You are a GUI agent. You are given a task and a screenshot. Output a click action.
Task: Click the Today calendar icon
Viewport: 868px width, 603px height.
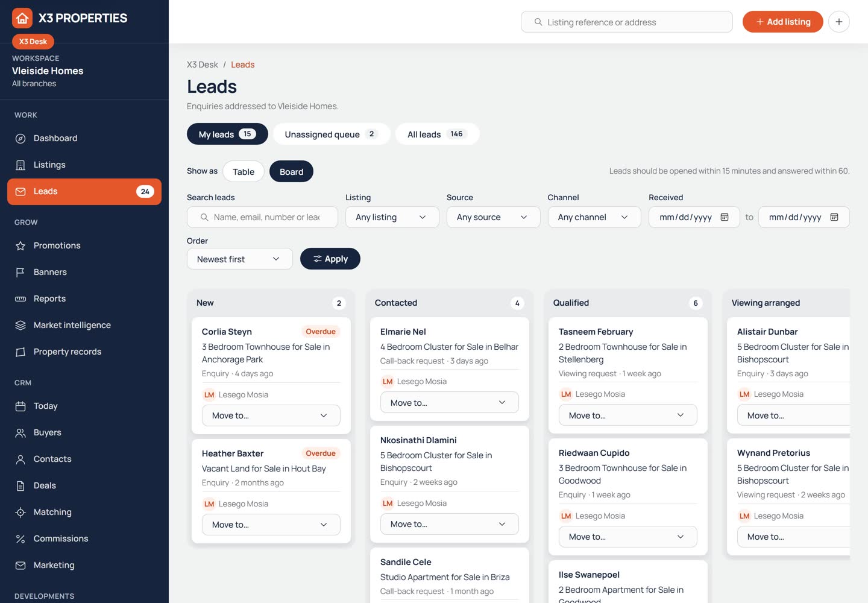(20, 406)
